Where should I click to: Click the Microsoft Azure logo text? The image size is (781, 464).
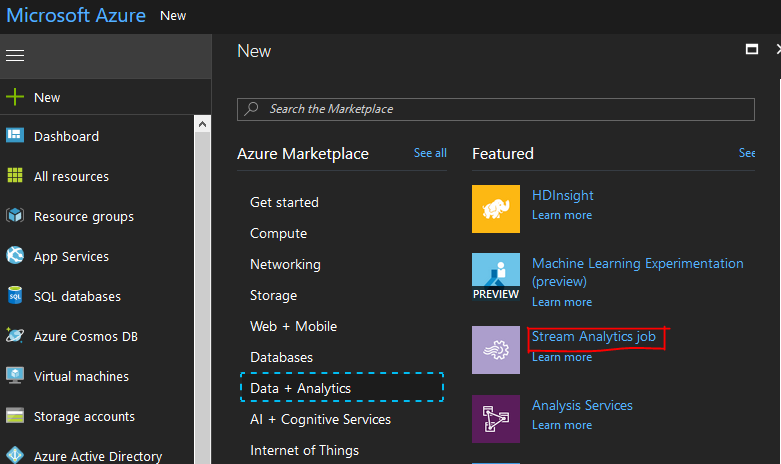coord(76,15)
